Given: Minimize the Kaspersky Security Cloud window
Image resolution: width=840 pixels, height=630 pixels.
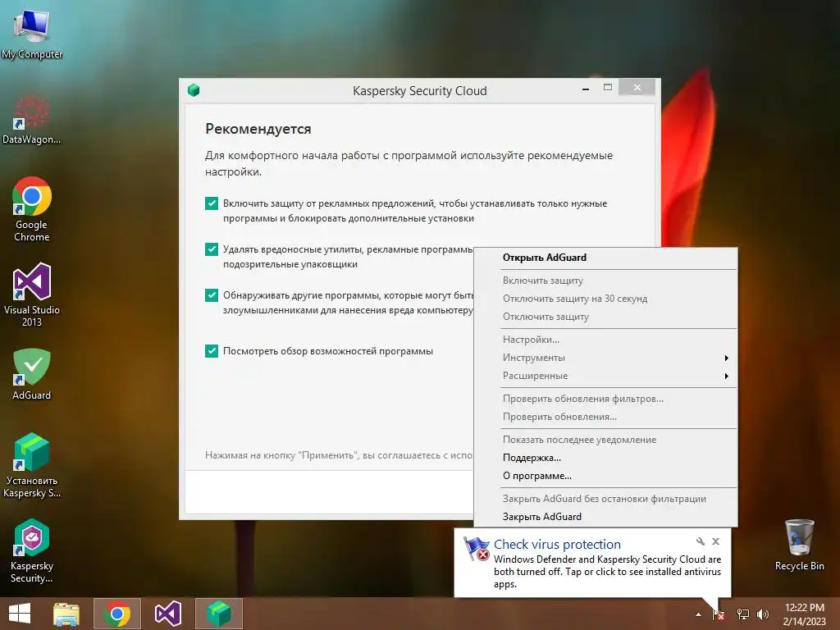Looking at the screenshot, I should pos(586,89).
